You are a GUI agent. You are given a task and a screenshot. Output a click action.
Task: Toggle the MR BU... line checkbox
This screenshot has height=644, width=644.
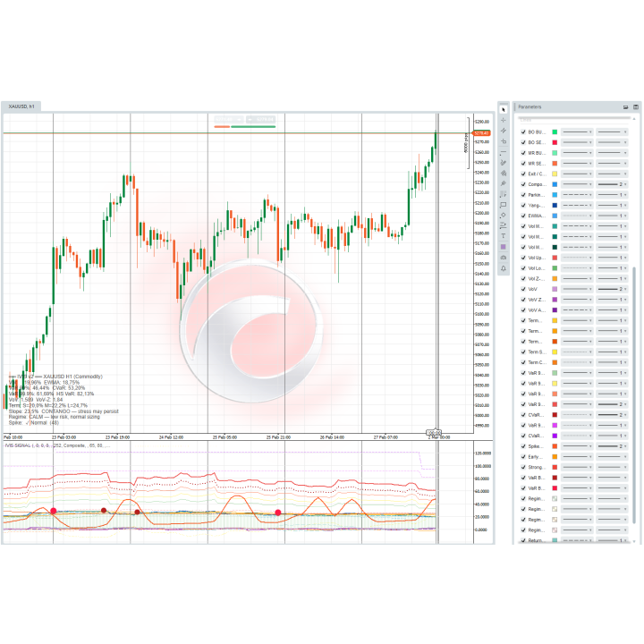coord(523,153)
